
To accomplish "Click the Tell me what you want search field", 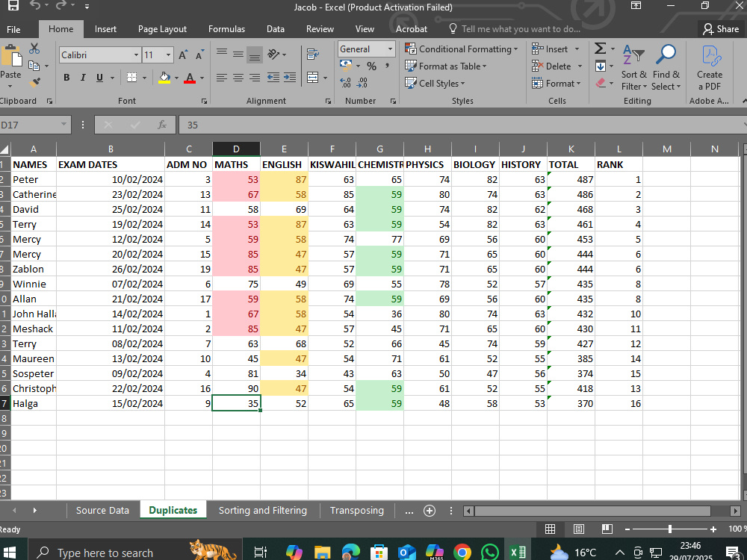I will coord(515,29).
